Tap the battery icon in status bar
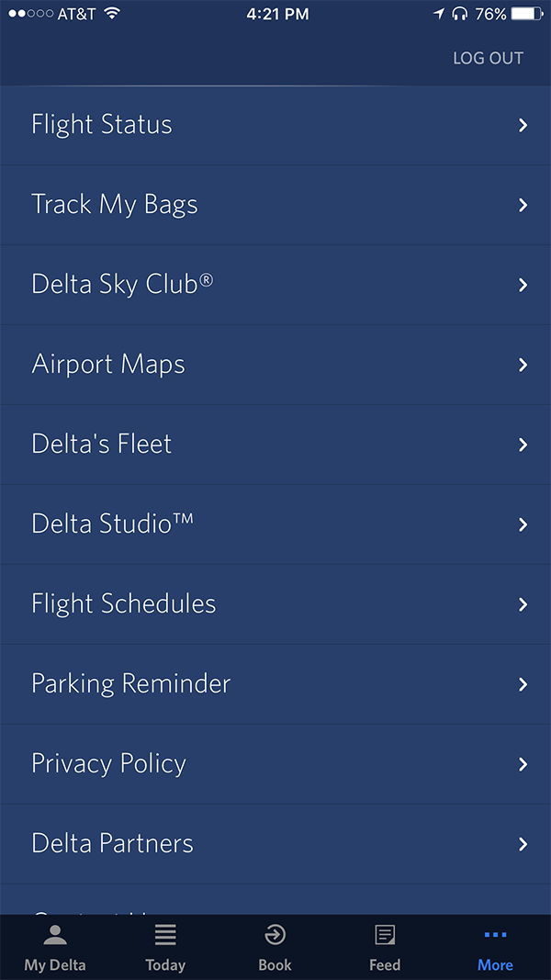This screenshot has width=551, height=980. [528, 14]
